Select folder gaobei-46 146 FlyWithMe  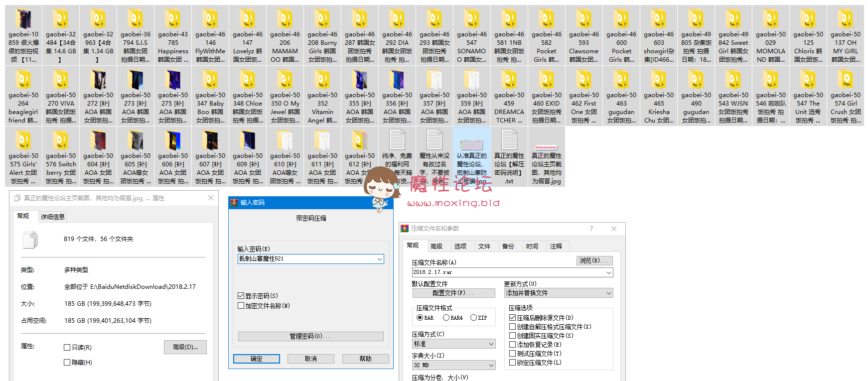point(210,35)
